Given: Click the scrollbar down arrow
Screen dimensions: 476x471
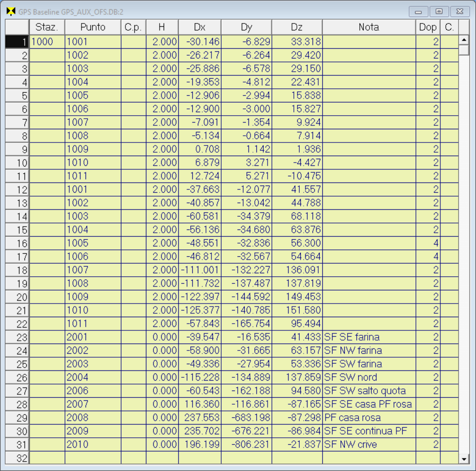Looking at the screenshot, I should coord(464,459).
